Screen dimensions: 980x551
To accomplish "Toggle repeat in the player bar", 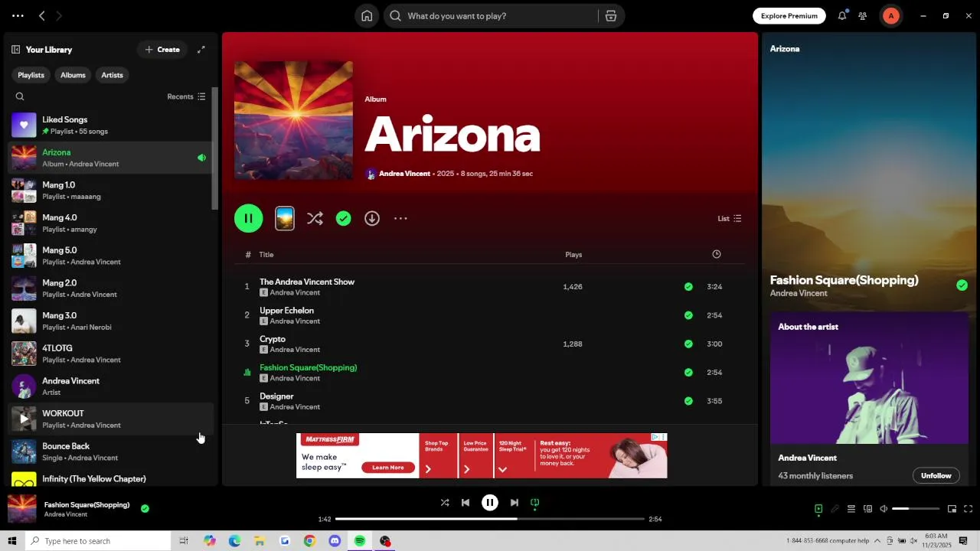I will (535, 503).
